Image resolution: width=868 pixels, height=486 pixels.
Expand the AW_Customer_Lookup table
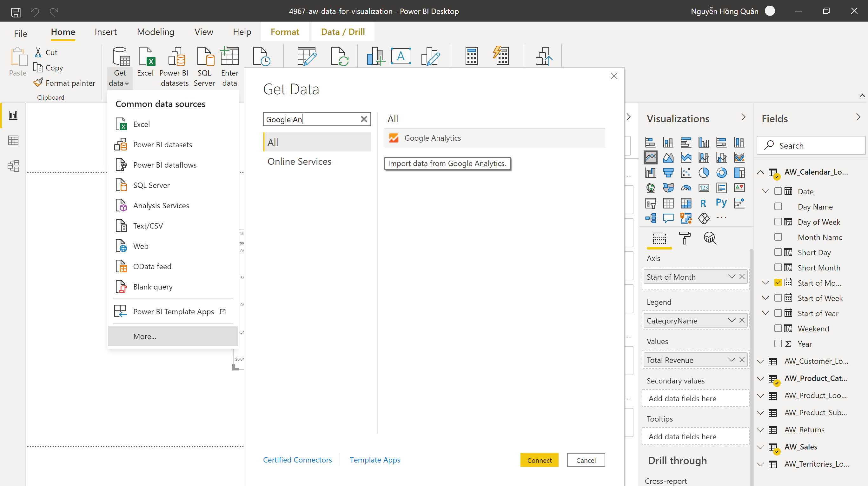pos(760,361)
